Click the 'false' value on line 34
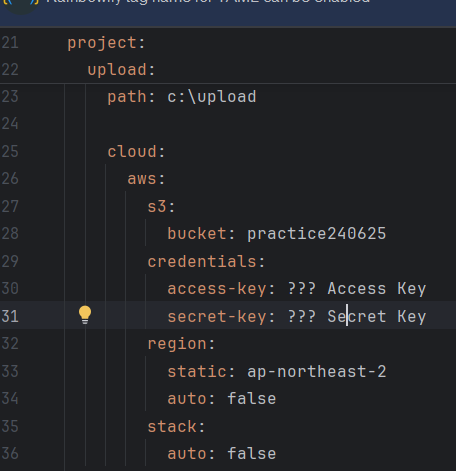 click(x=252, y=398)
